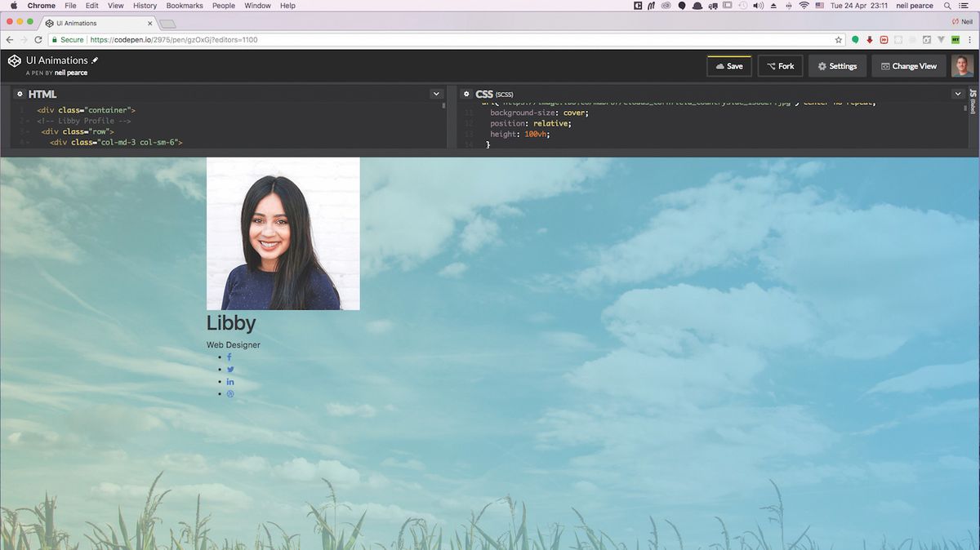Image resolution: width=980 pixels, height=550 pixels.
Task: Click the LinkedIn icon on Libby's profile
Action: [x=230, y=381]
